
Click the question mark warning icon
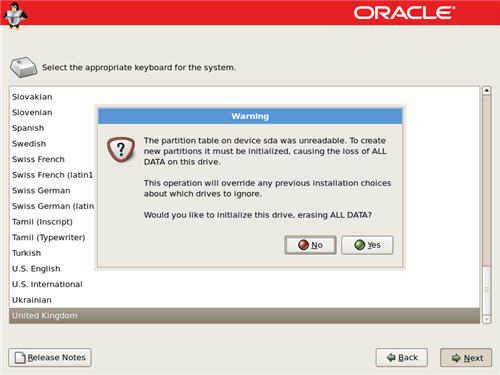coord(121,149)
